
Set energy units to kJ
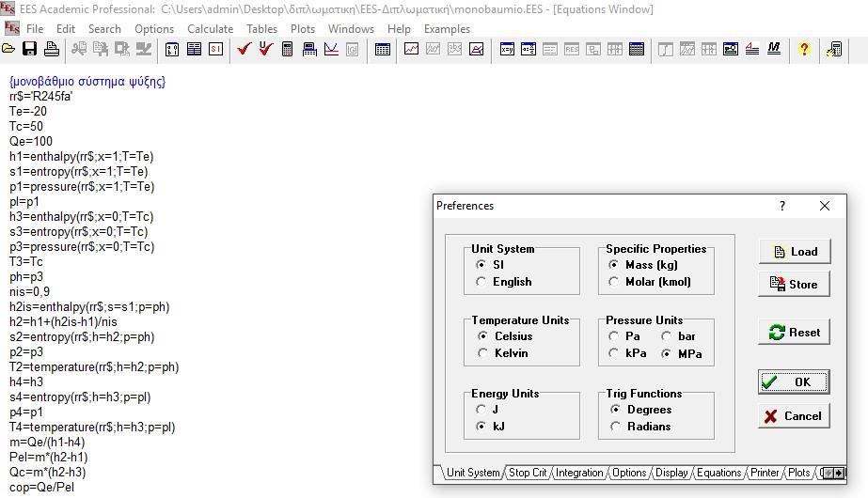tap(490, 426)
